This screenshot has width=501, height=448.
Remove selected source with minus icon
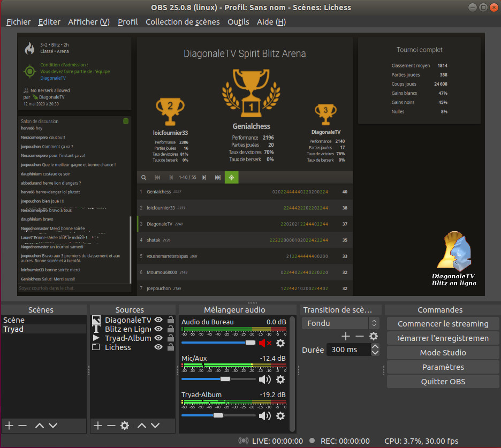point(111,426)
